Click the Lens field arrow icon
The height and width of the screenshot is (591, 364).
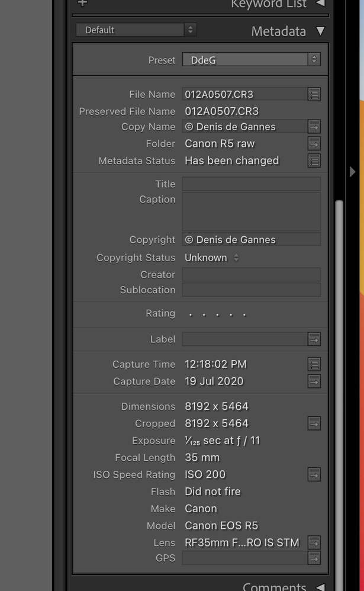[x=314, y=542]
